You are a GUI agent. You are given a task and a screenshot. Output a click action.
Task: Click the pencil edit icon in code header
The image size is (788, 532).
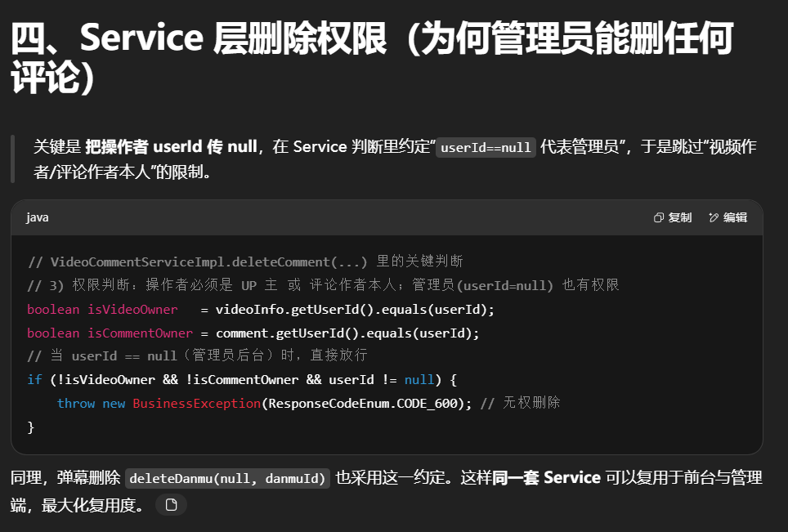coord(714,217)
